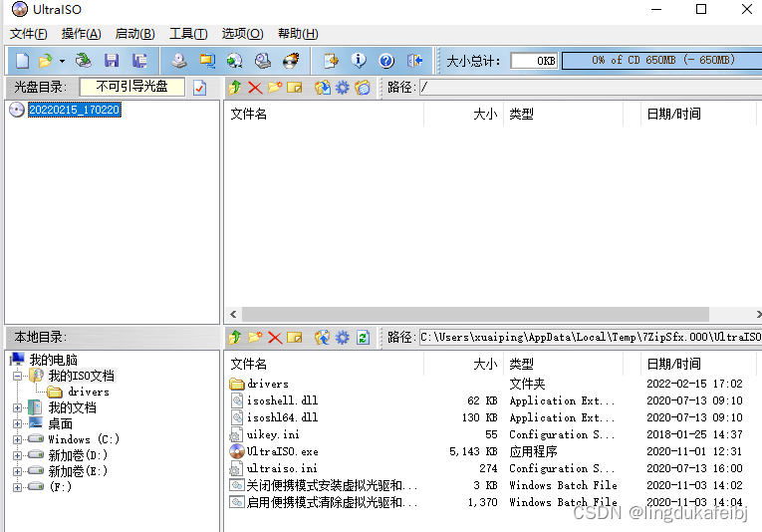
Task: Click the red X delete icon in local pane
Action: point(275,337)
